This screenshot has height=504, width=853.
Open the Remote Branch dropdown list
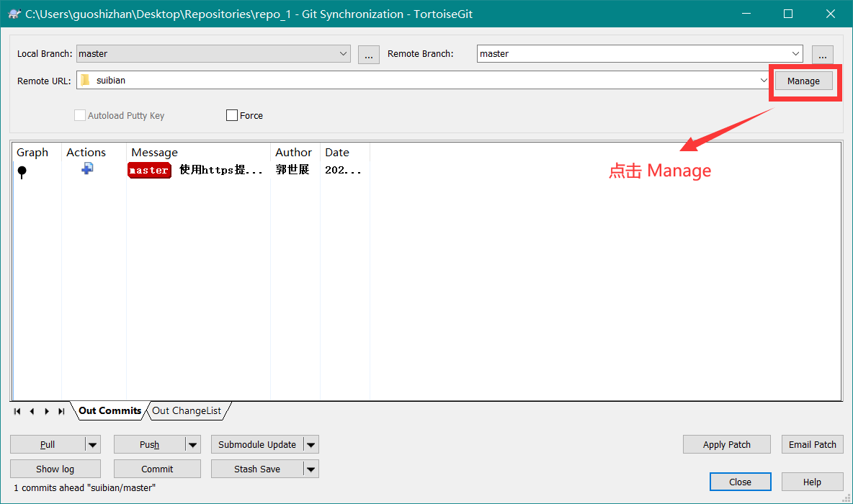pos(795,53)
